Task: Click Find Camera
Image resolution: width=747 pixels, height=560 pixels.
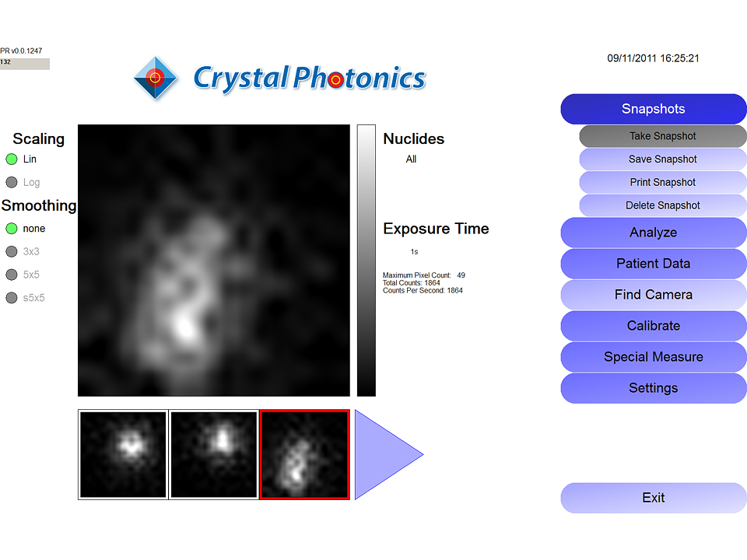Action: tap(654, 295)
